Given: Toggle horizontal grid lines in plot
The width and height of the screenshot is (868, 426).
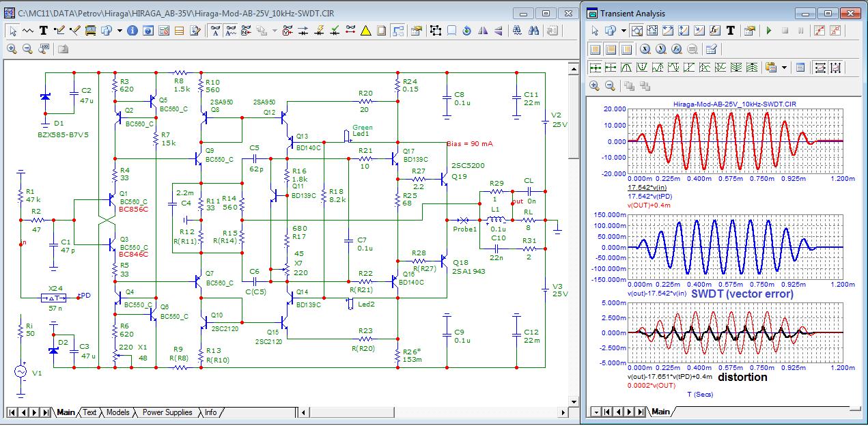Looking at the screenshot, I should click(611, 49).
